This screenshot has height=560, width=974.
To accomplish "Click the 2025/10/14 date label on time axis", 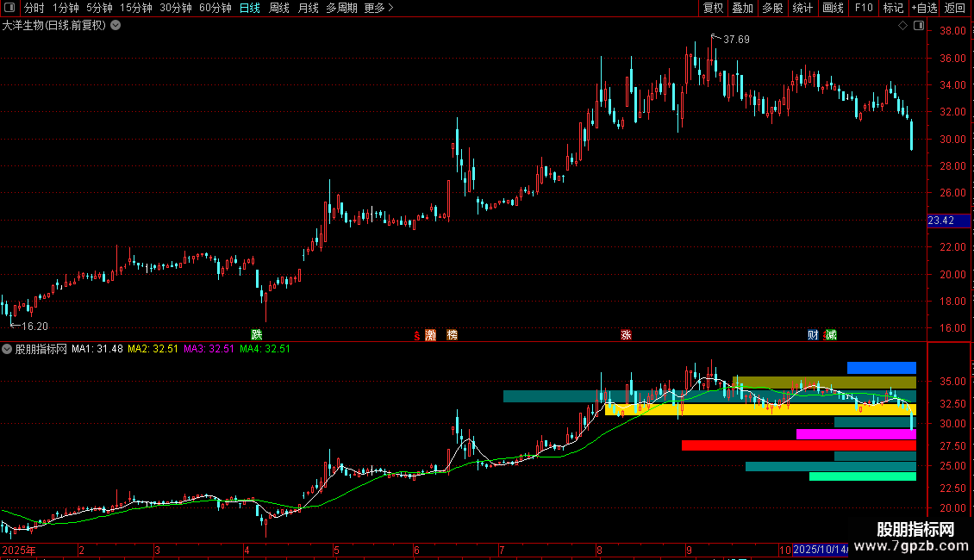I will [821, 550].
